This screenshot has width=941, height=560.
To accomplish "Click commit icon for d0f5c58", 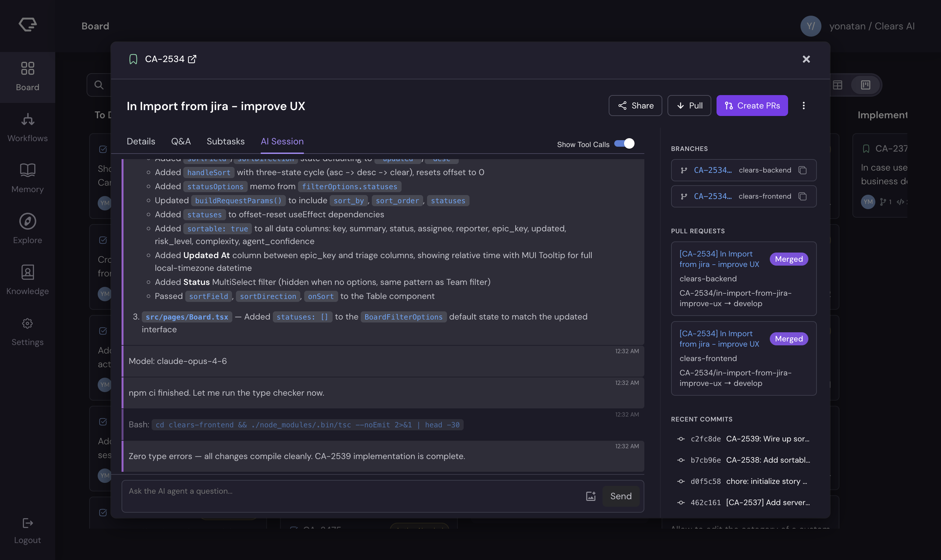I will [681, 481].
